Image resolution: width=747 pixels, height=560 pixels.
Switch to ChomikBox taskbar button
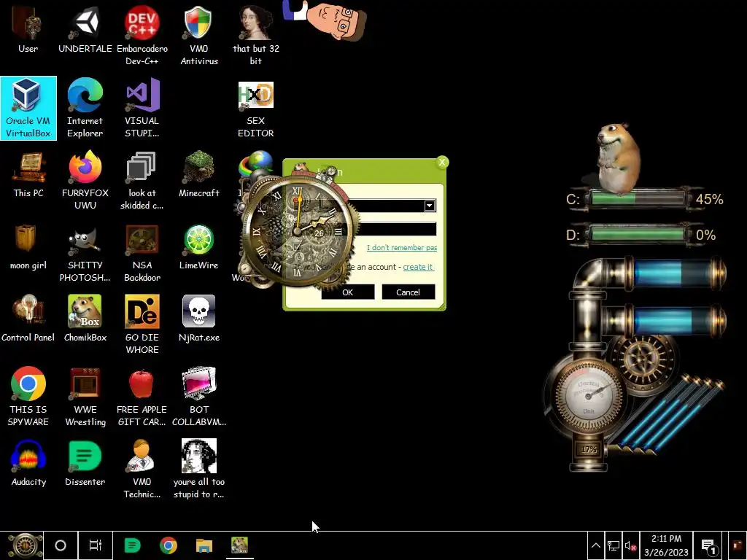(x=239, y=545)
